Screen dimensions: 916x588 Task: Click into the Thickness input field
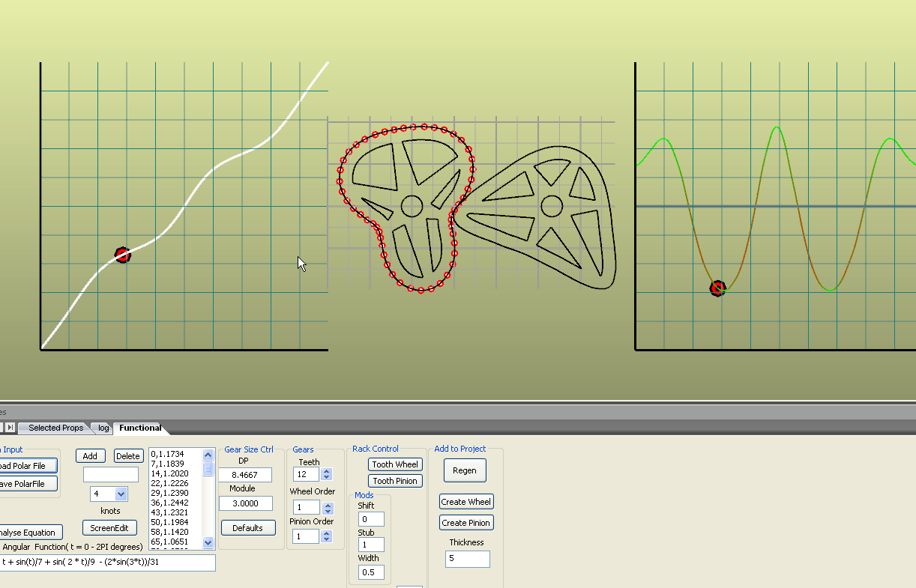coord(467,559)
